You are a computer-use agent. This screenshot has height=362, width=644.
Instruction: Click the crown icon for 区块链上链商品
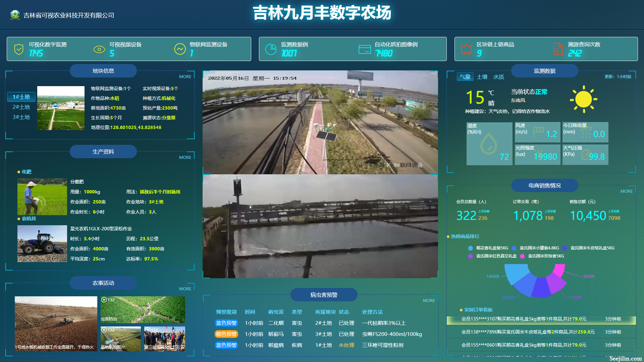pos(466,49)
